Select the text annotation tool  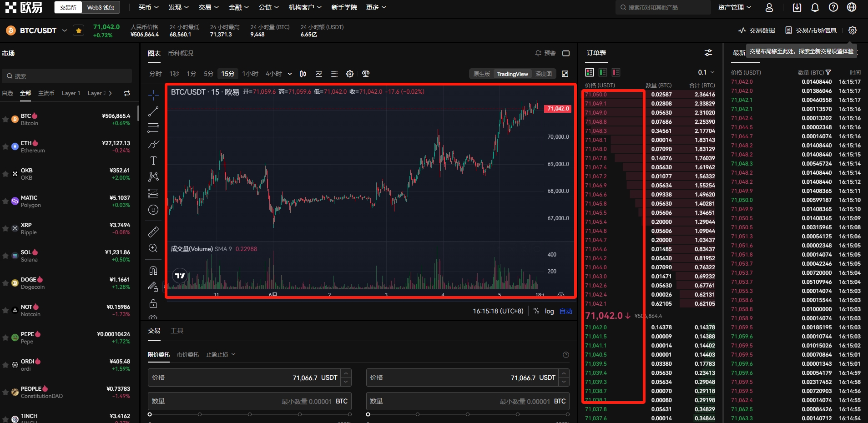coord(153,161)
